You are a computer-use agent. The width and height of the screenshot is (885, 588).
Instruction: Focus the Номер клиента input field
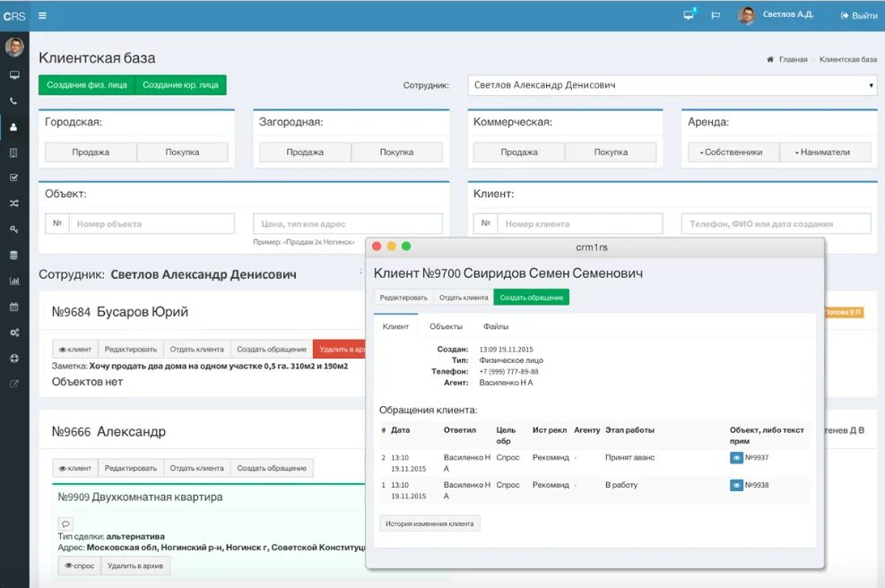coord(579,223)
